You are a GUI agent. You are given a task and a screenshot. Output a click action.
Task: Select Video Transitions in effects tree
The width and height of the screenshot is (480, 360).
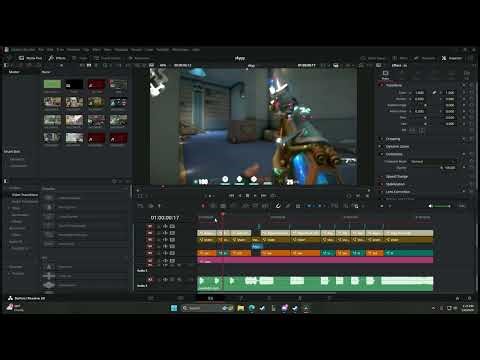click(24, 195)
